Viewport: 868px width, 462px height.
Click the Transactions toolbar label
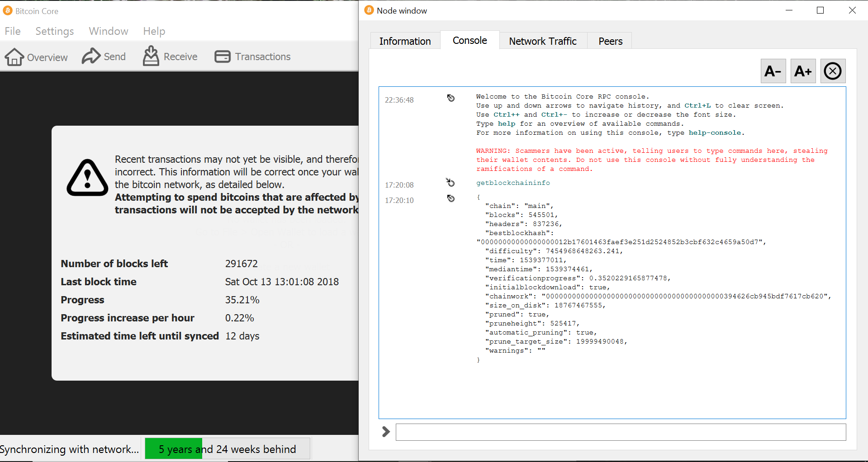click(x=263, y=57)
